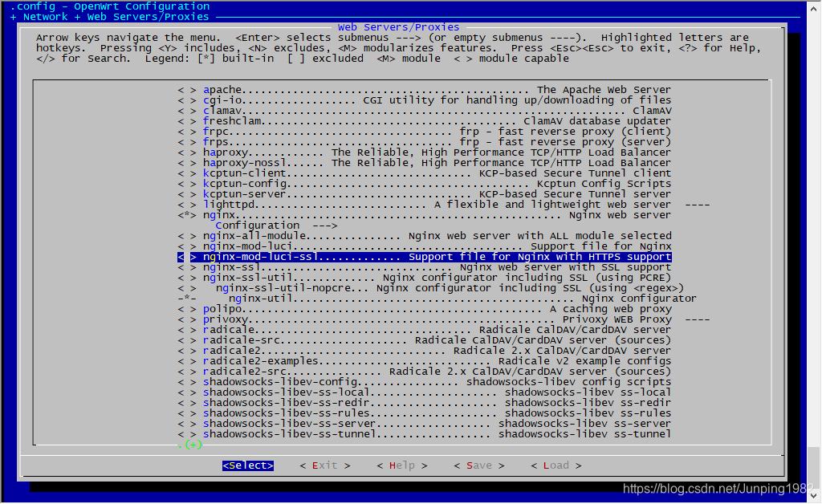The image size is (822, 504).
Task: Select the nginx-all-module entry
Action: [x=424, y=236]
